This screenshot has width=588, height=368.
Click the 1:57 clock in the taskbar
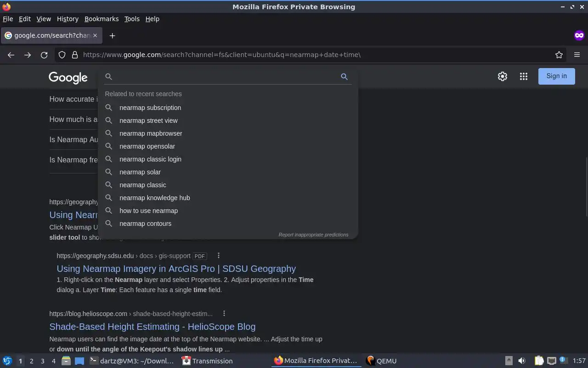[579, 361]
